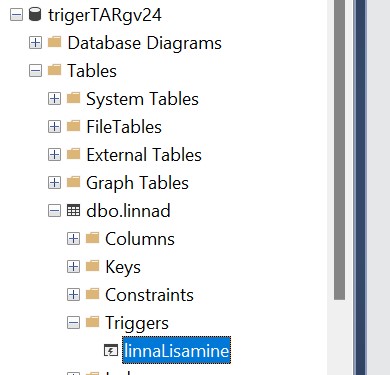Image resolution: width=390 pixels, height=375 pixels.
Task: Collapse the Triggers folder
Action: click(73, 323)
